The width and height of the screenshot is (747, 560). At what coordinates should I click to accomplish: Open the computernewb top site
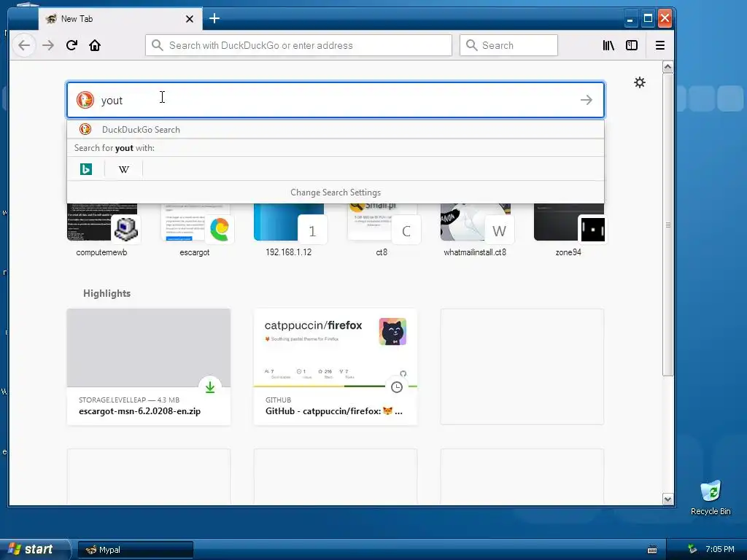tap(102, 230)
